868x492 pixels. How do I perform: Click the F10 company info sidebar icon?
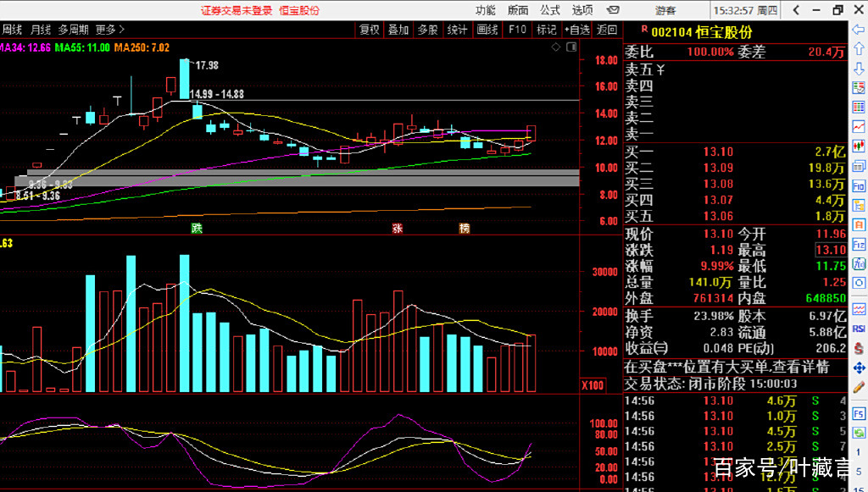click(x=859, y=185)
